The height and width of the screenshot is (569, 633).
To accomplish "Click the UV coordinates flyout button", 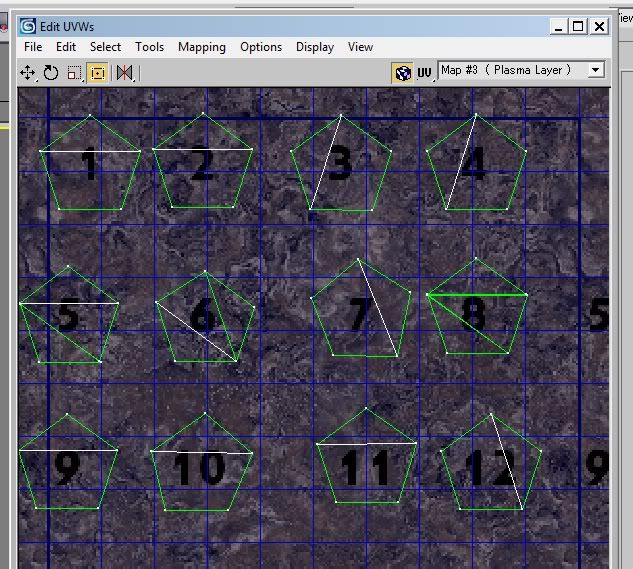I will 424,73.
